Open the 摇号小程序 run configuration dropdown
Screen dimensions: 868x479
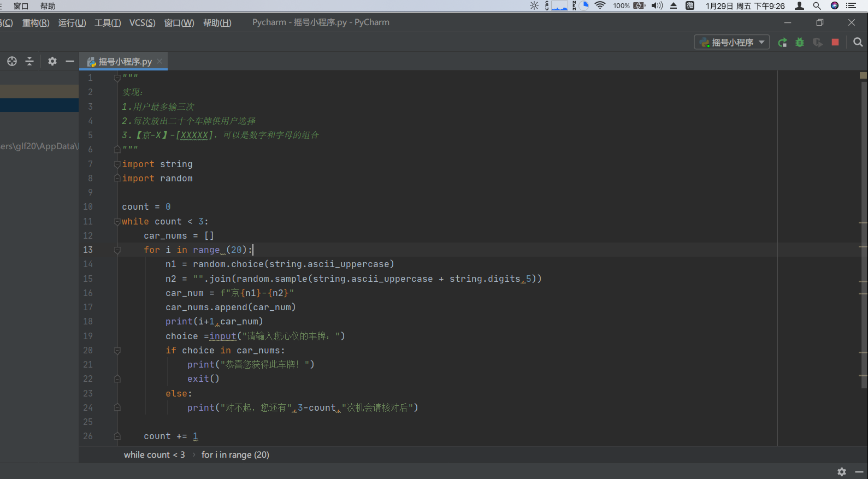732,42
